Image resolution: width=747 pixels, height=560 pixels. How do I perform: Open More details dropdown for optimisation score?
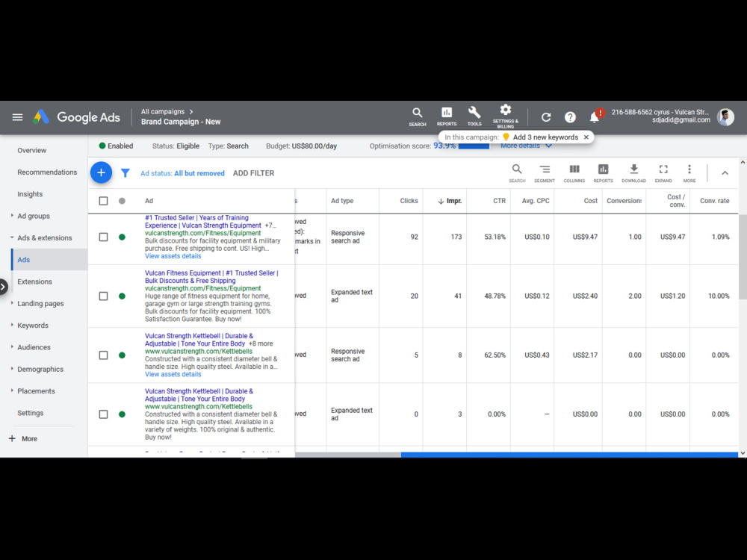click(526, 146)
